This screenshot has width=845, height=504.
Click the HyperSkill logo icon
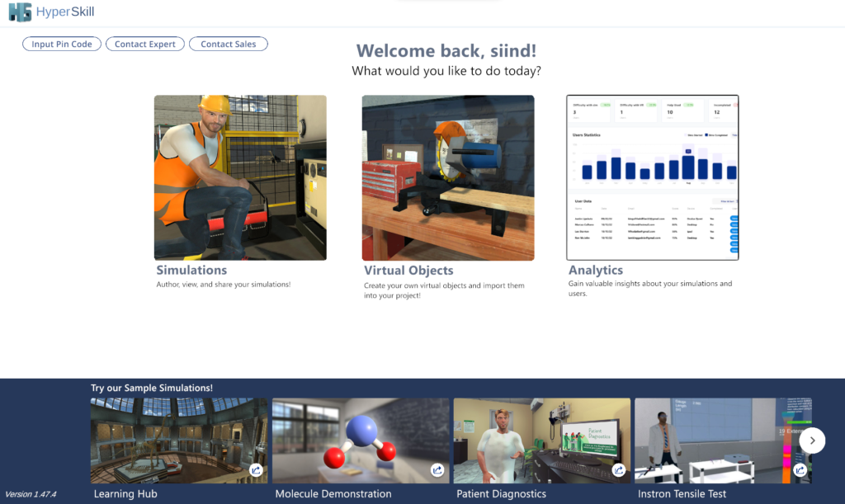pos(20,12)
